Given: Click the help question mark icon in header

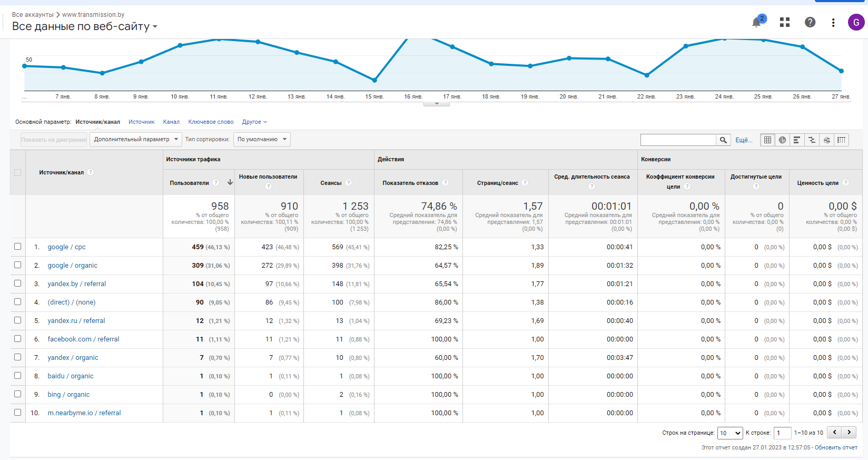Looking at the screenshot, I should 810,22.
